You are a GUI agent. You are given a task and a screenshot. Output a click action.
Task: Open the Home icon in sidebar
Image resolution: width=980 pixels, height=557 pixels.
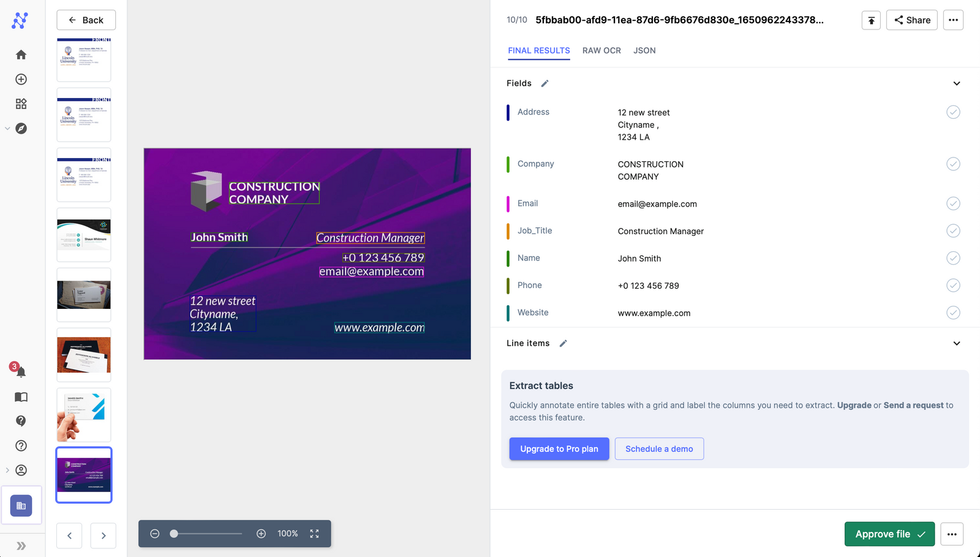(21, 55)
